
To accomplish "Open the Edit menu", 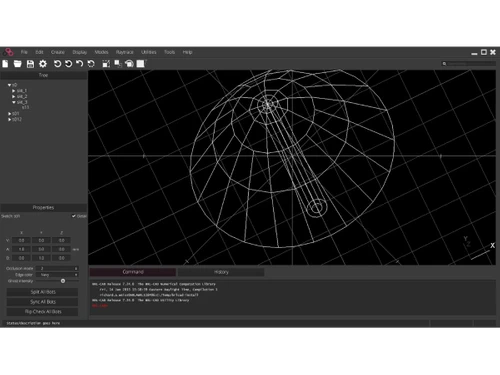I will coord(39,52).
